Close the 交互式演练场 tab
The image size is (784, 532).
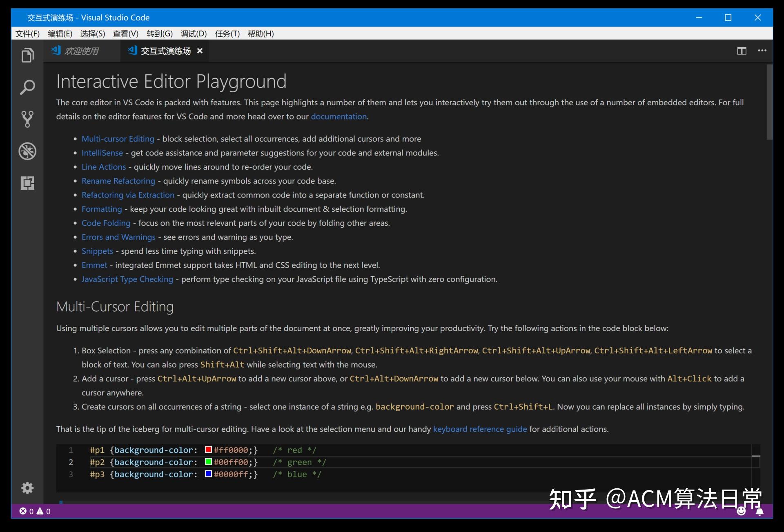click(200, 51)
